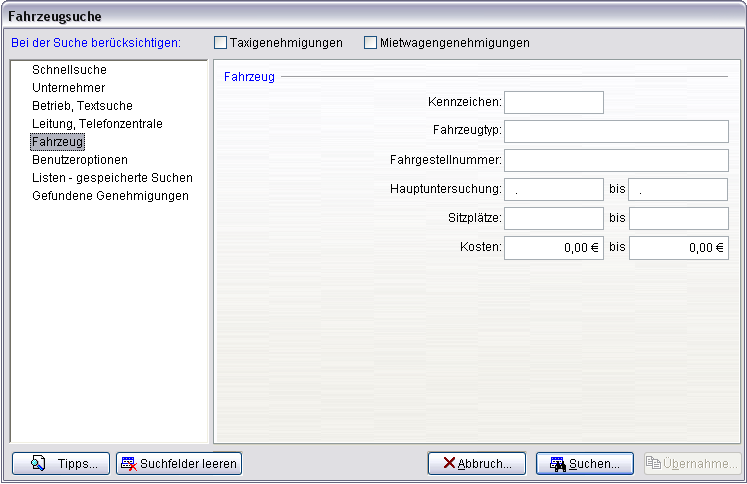747x484 pixels.
Task: Open Leitung, Telefonzentrale search page
Action: click(97, 124)
